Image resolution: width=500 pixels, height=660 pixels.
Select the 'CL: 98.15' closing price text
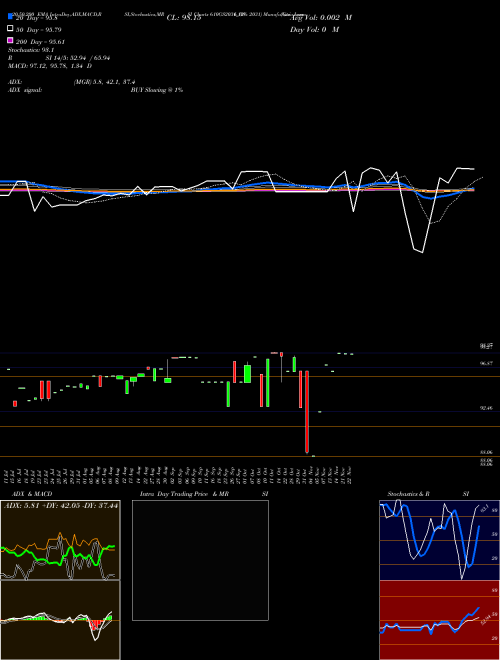(184, 18)
